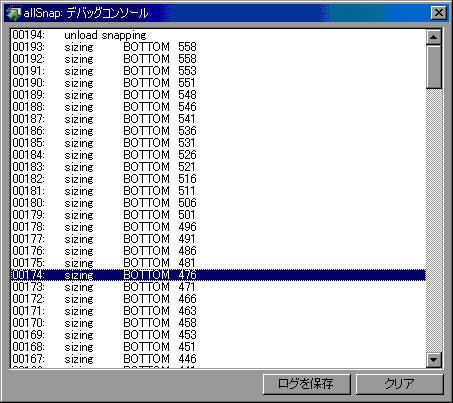Select log line 00189 BOTTOM 548
The height and width of the screenshot is (403, 453).
coord(218,95)
